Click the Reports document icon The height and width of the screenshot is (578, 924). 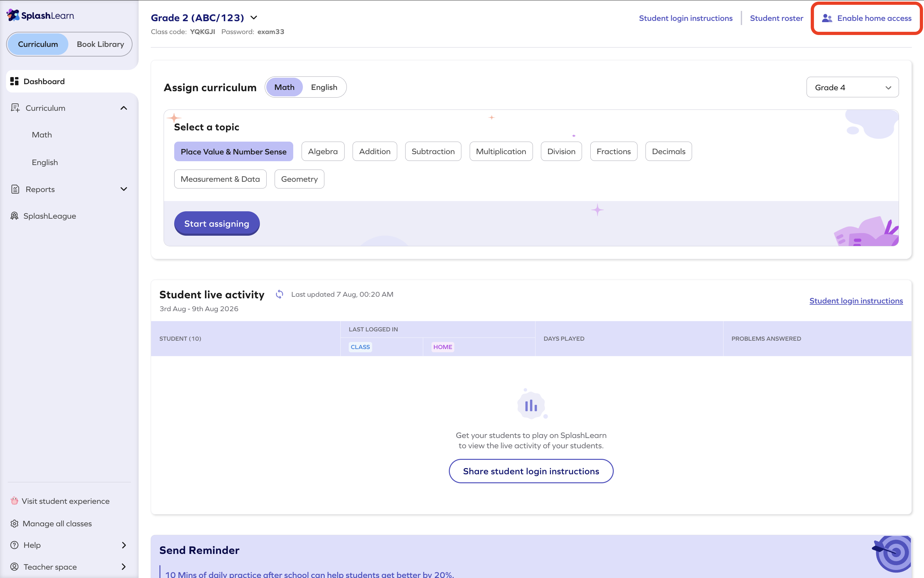[x=15, y=189]
